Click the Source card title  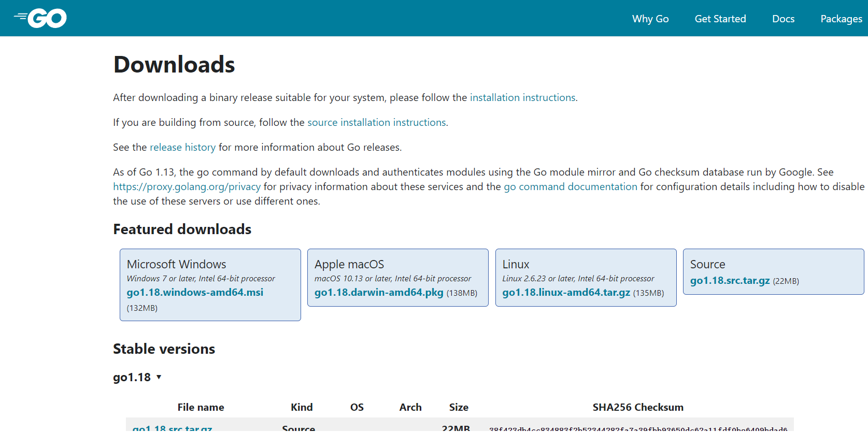pos(707,264)
